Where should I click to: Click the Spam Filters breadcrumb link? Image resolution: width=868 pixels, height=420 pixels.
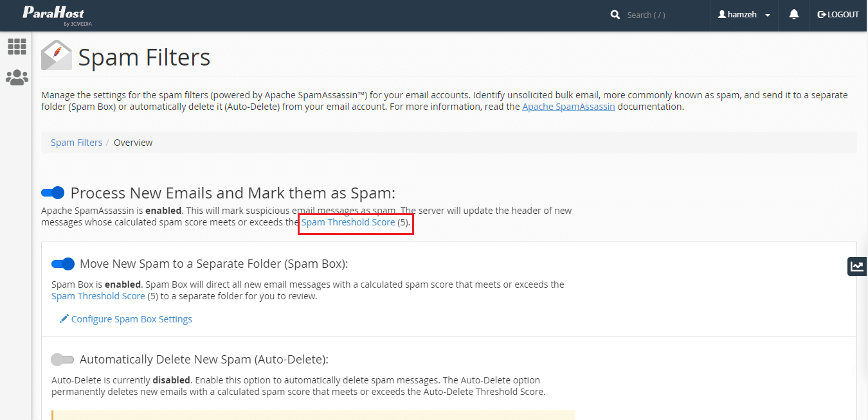[77, 143]
